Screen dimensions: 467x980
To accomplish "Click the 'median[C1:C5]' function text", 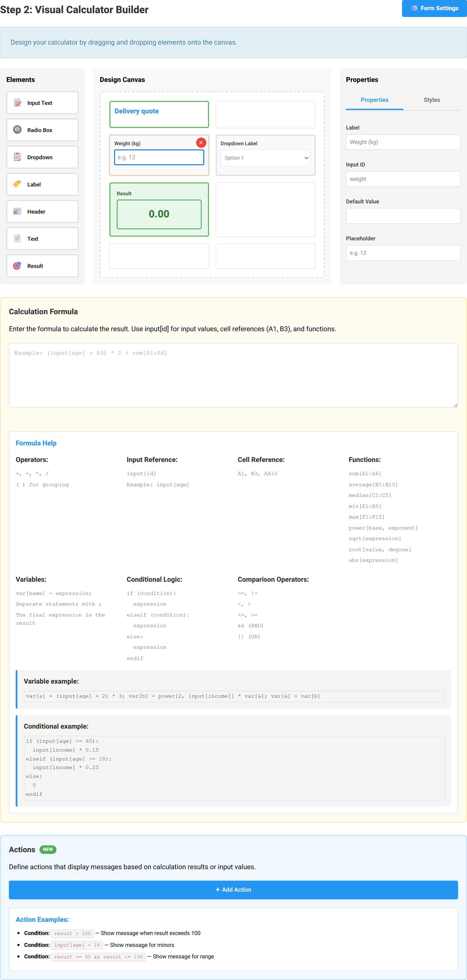I will tap(370, 495).
